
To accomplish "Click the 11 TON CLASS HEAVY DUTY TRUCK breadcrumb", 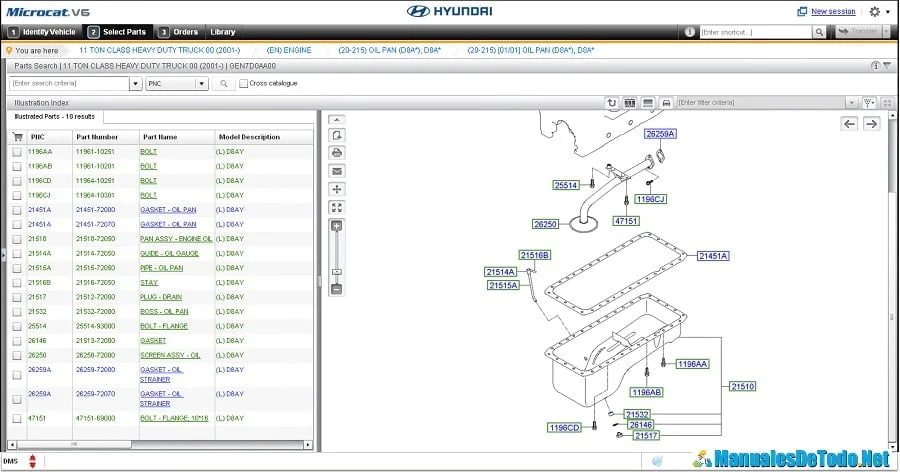I will pyautogui.click(x=160, y=51).
